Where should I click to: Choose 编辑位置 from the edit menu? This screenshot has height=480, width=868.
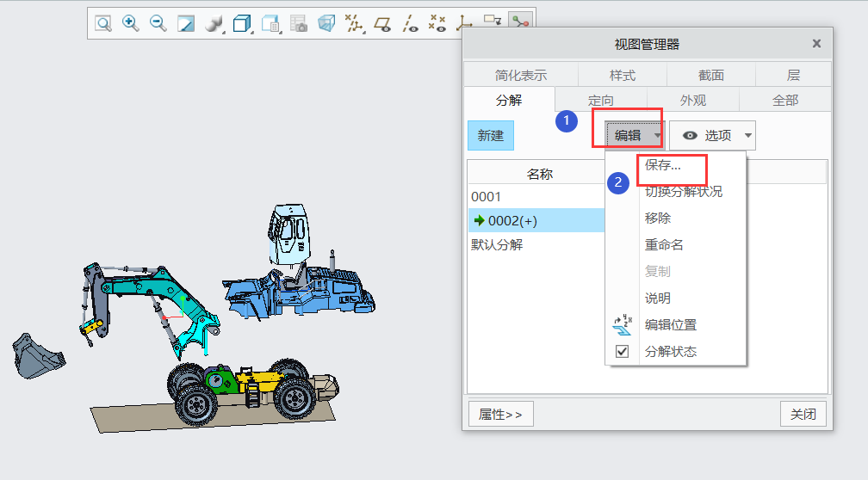[670, 324]
